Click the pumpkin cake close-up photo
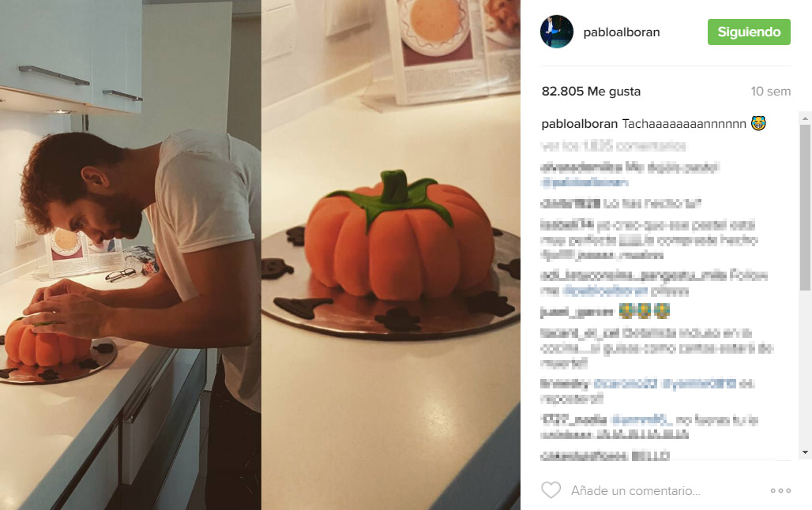The image size is (812, 510). tap(391, 255)
